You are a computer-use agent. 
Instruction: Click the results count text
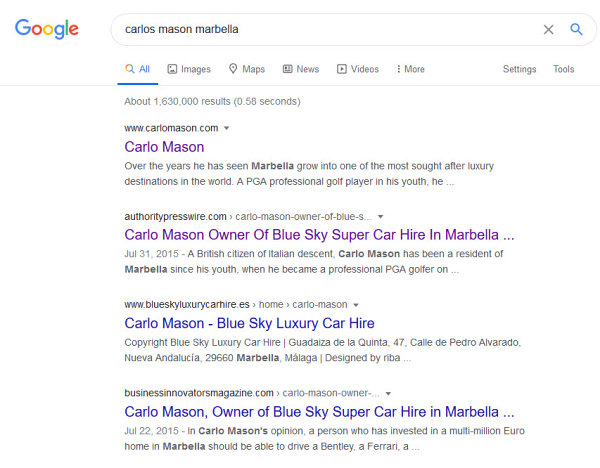[212, 101]
